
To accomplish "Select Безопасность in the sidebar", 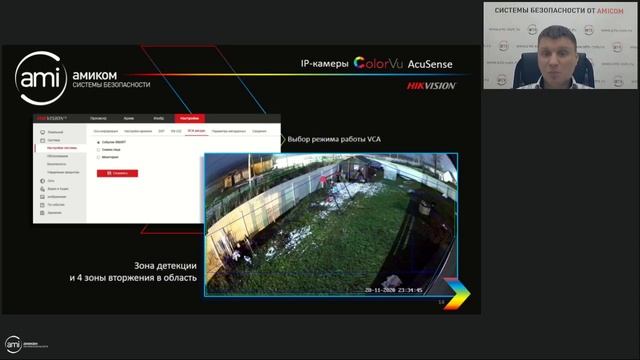I will 56,164.
